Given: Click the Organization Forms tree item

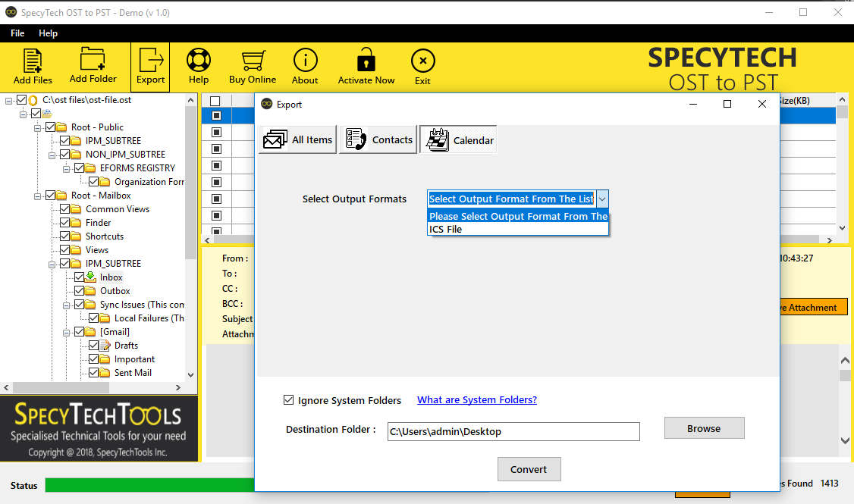Looking at the screenshot, I should (149, 182).
